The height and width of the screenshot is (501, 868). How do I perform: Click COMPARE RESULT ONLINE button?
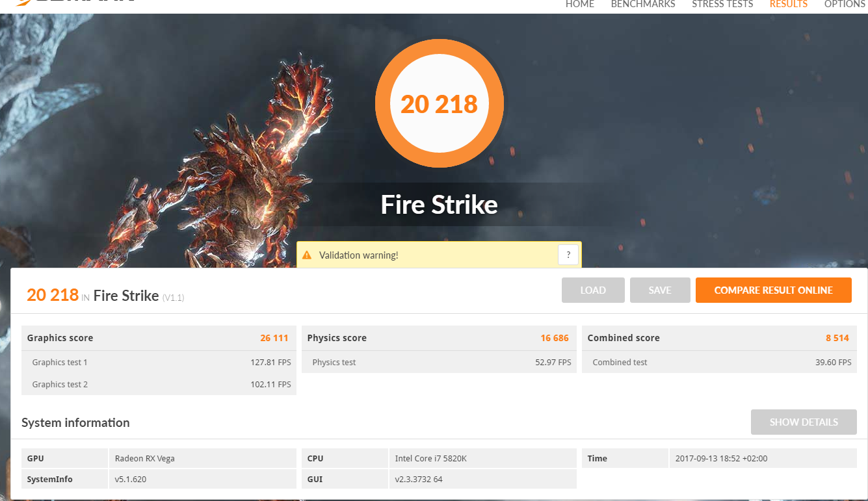click(x=774, y=290)
